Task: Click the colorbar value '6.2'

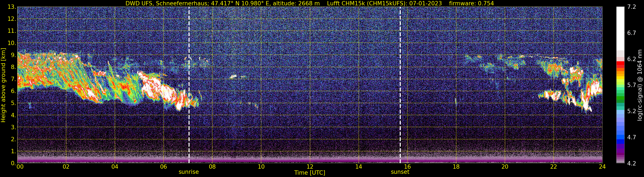Action: [x=632, y=59]
